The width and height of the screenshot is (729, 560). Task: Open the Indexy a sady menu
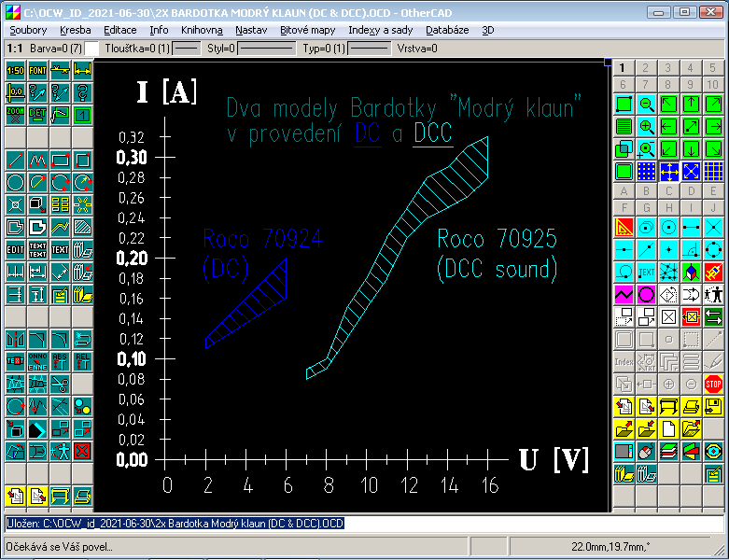380,30
